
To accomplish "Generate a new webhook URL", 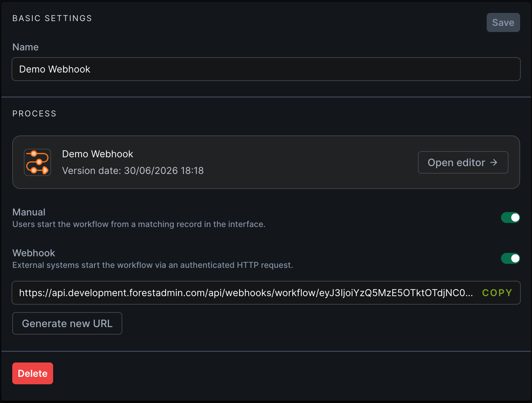I will coord(67,323).
